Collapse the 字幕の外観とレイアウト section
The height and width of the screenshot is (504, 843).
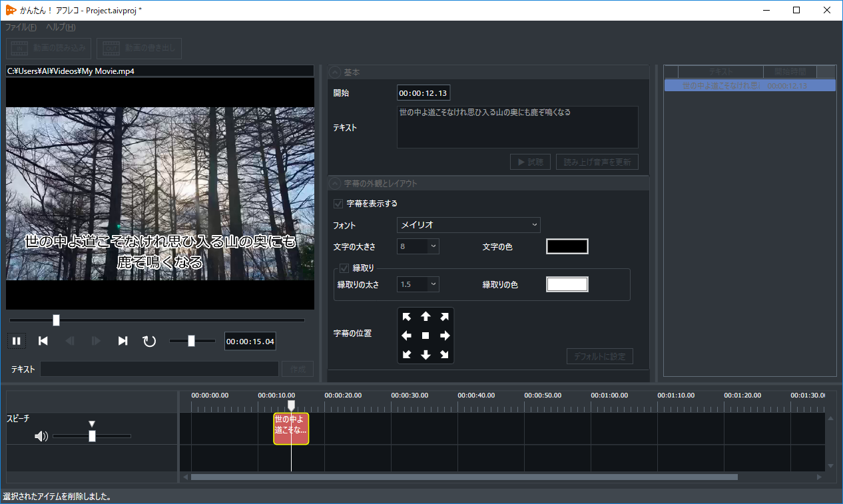(335, 183)
